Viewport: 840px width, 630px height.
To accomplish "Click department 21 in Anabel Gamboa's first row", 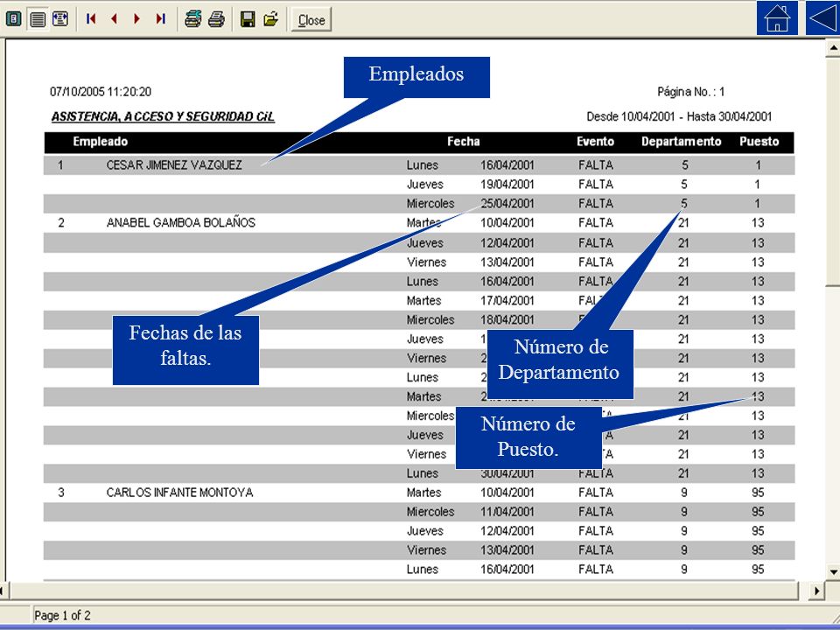I will pos(683,223).
